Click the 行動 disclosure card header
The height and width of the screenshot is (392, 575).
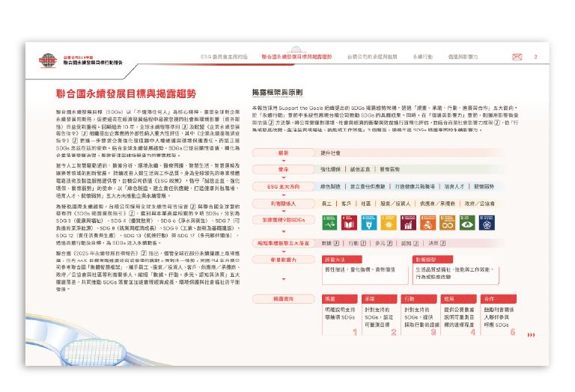tap(419, 299)
